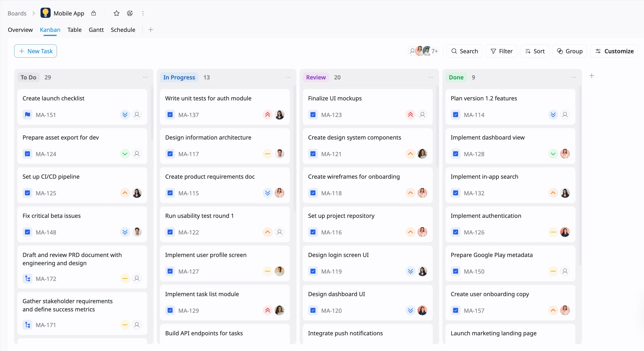Click the Mobile App lightbulb board icon
Screen dimensions: 644x351
click(x=45, y=13)
